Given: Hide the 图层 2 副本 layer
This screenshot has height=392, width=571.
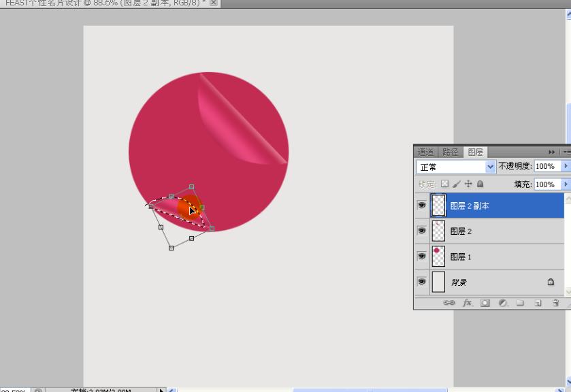Looking at the screenshot, I should coord(422,205).
